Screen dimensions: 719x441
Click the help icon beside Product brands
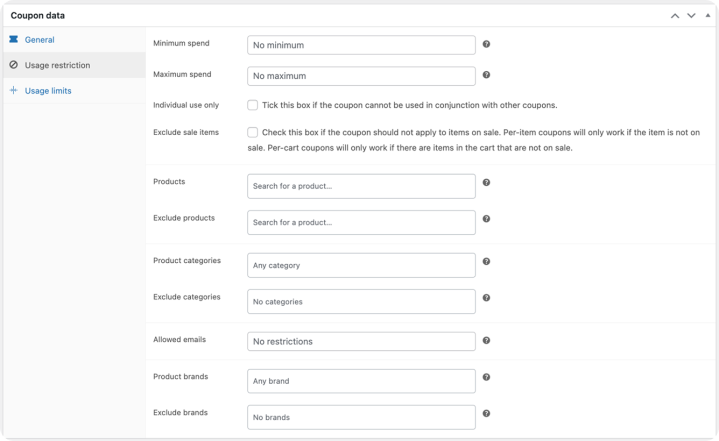486,377
